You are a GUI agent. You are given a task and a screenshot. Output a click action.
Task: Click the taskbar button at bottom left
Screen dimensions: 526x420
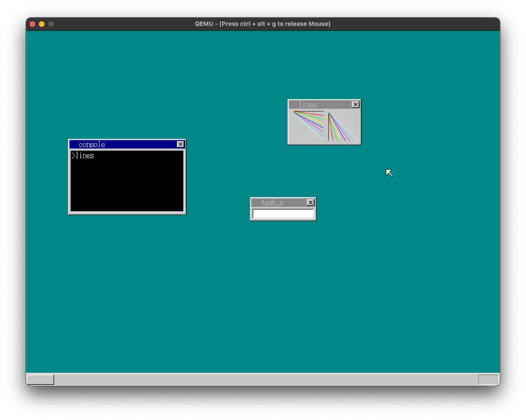(41, 379)
